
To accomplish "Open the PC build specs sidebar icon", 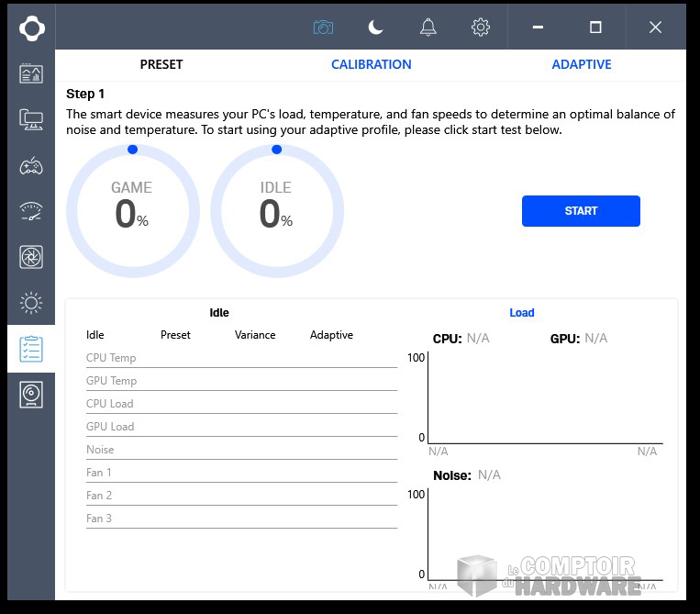I will [31, 118].
